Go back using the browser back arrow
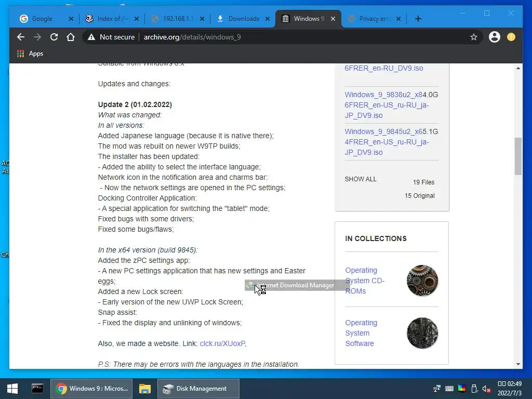Viewport: 532px width, 399px height. [x=21, y=37]
